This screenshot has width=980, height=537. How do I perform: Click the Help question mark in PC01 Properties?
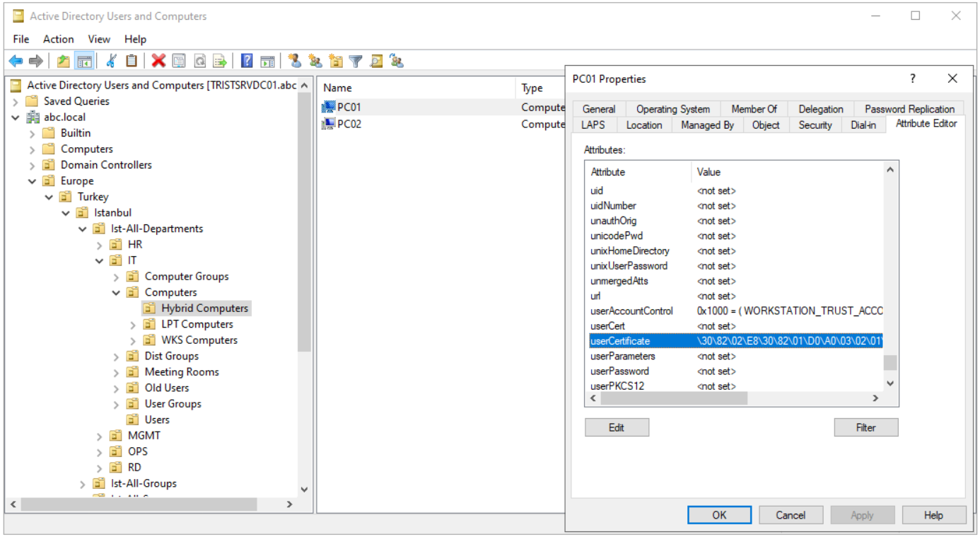(x=913, y=79)
